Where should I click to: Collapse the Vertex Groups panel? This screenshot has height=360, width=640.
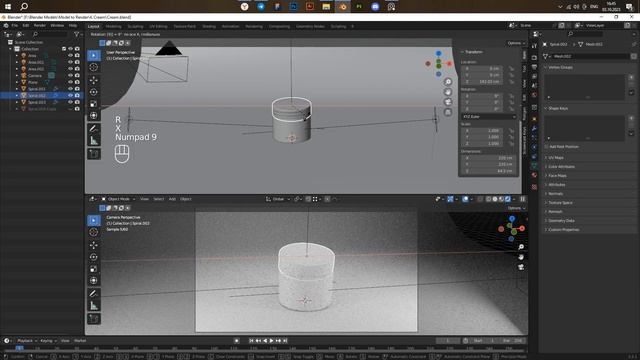click(560, 67)
